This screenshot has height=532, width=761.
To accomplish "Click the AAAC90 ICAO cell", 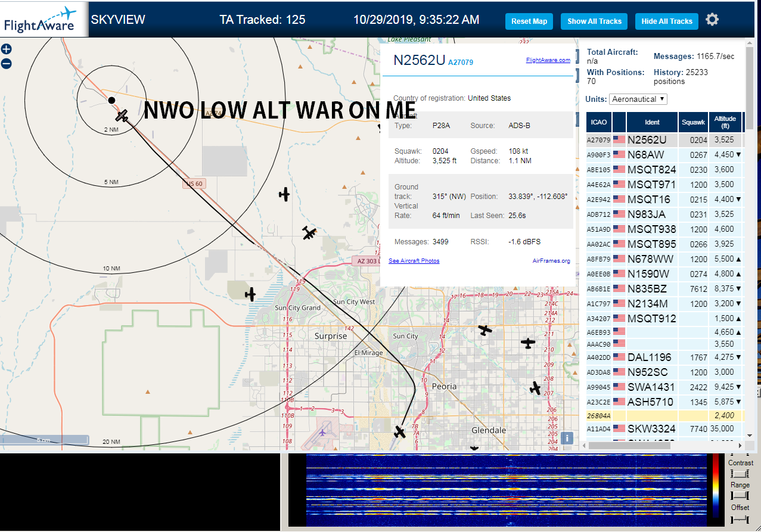I will pyautogui.click(x=599, y=344).
